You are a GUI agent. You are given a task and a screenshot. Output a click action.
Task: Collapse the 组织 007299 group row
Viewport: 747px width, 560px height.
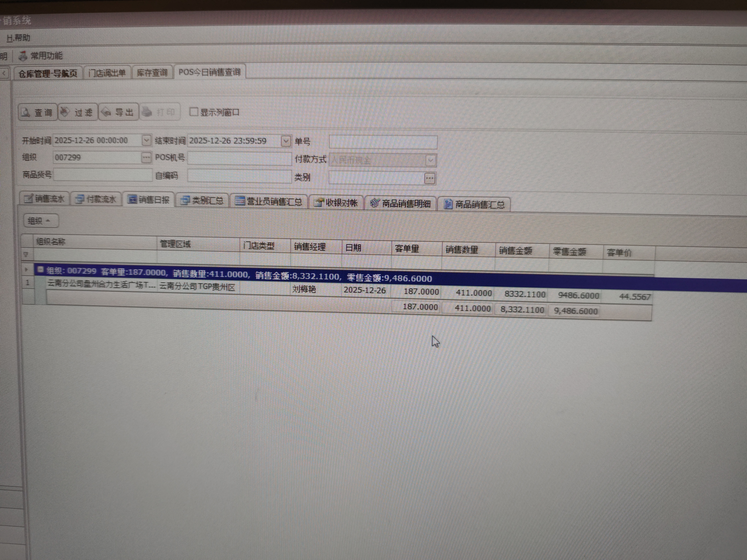[40, 269]
